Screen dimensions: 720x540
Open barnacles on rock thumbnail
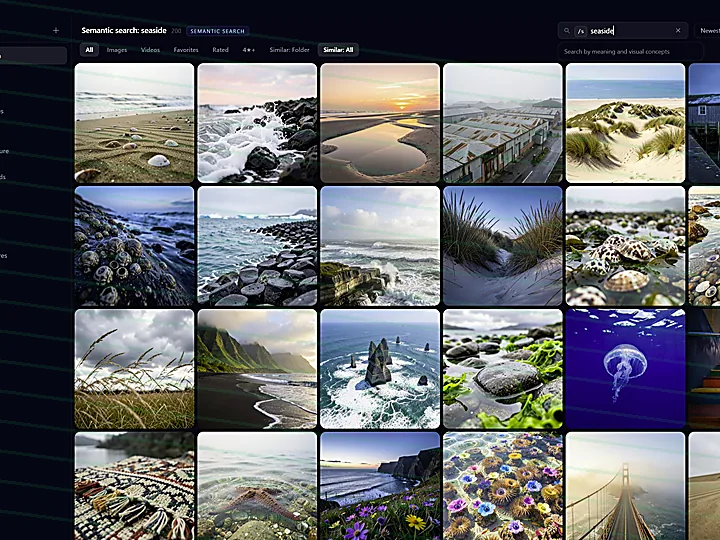[134, 246]
